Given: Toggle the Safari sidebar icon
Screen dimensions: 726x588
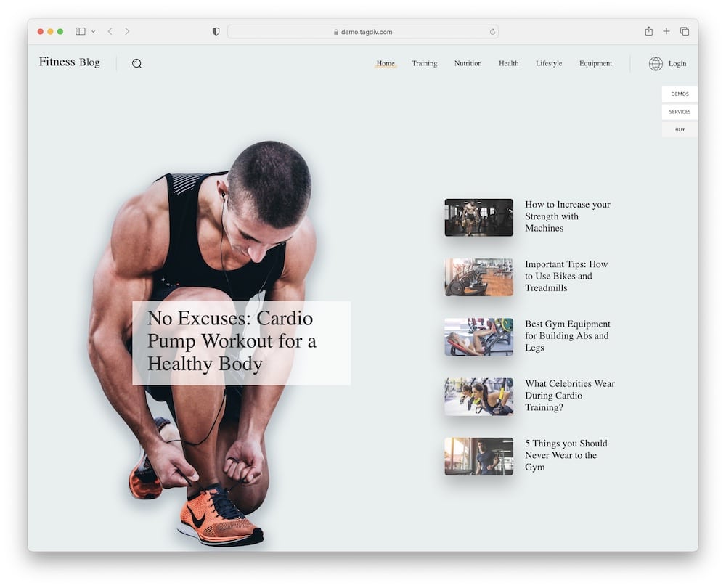Looking at the screenshot, I should point(81,31).
